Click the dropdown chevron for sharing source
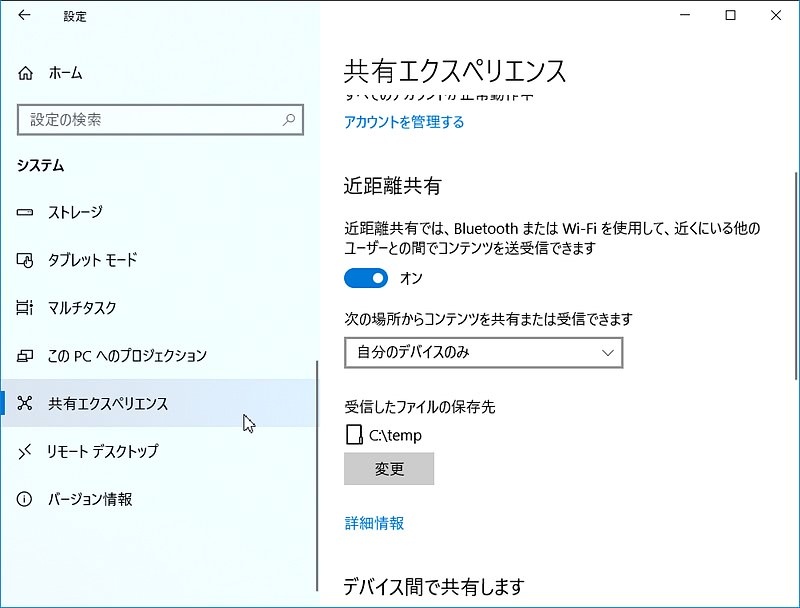800x608 pixels. tap(608, 352)
